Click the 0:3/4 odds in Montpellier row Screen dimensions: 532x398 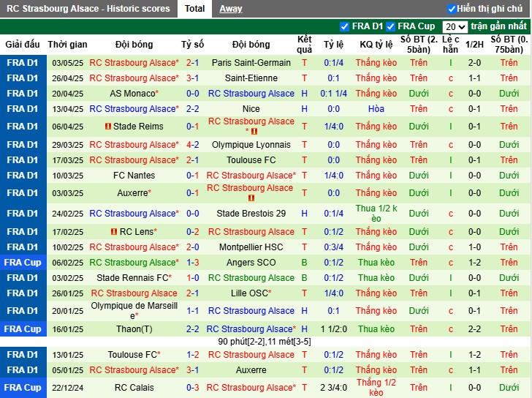[333, 247]
